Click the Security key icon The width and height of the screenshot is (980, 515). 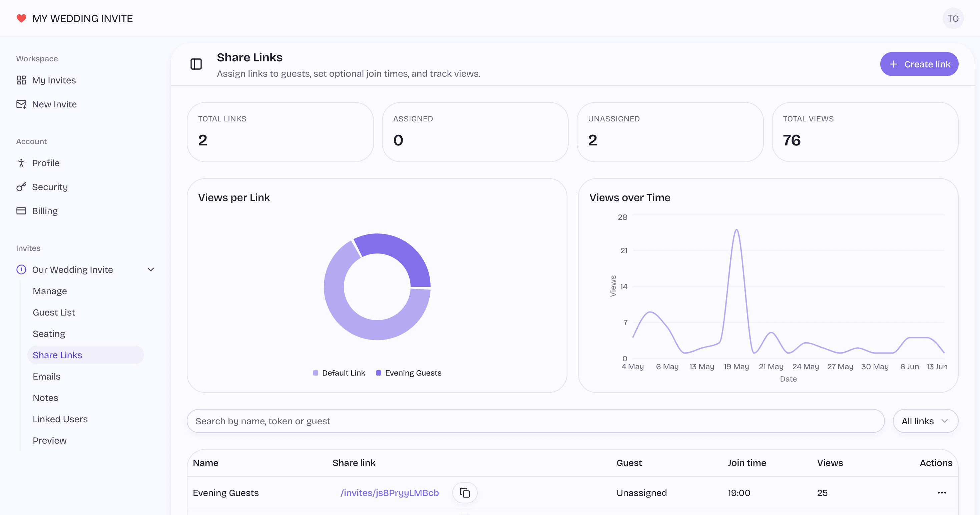[x=21, y=187]
